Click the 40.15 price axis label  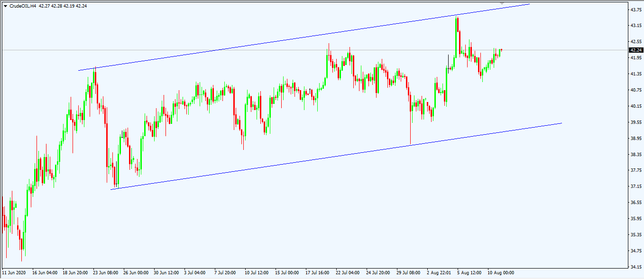(636, 106)
